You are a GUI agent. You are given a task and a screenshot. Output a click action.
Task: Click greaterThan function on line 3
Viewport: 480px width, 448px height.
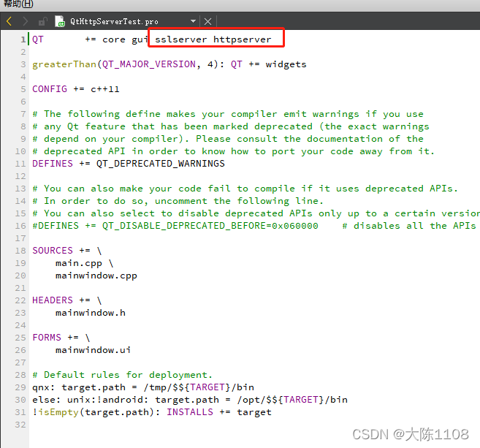point(64,64)
